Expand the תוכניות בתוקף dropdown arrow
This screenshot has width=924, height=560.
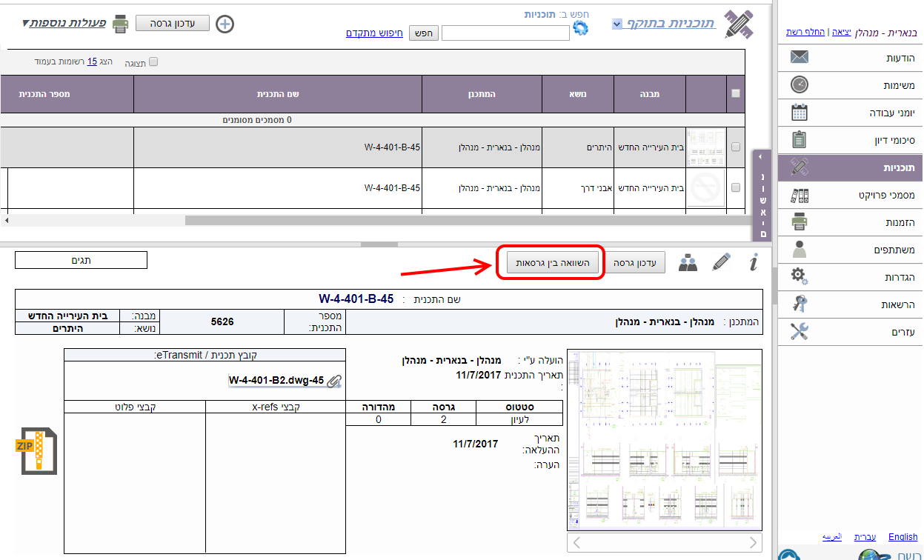point(617,24)
